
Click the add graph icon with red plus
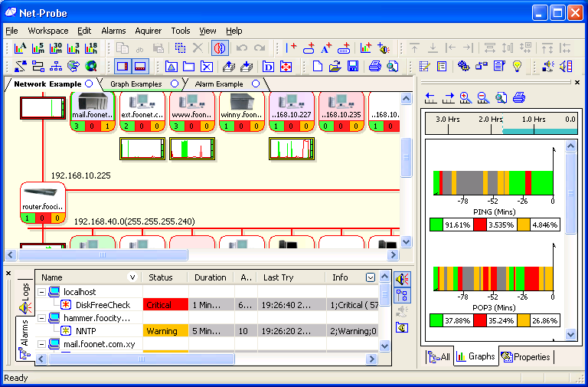(366, 48)
